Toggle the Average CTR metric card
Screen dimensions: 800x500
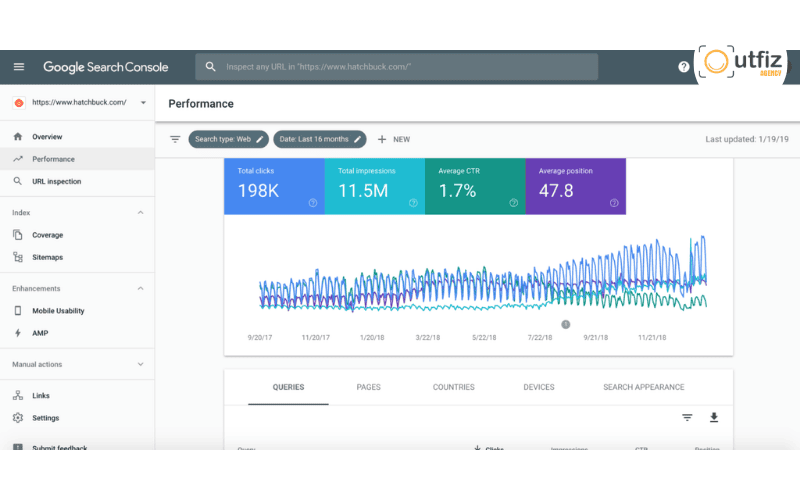point(476,186)
